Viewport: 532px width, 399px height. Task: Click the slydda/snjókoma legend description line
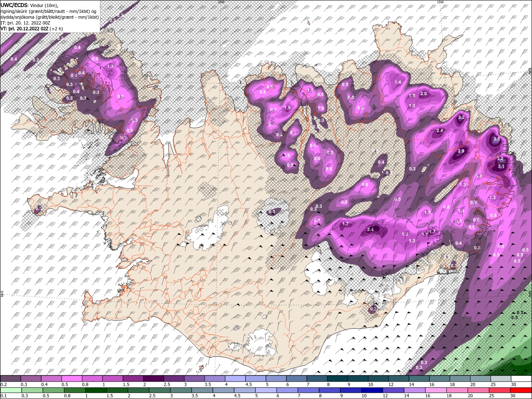[x=49, y=17]
